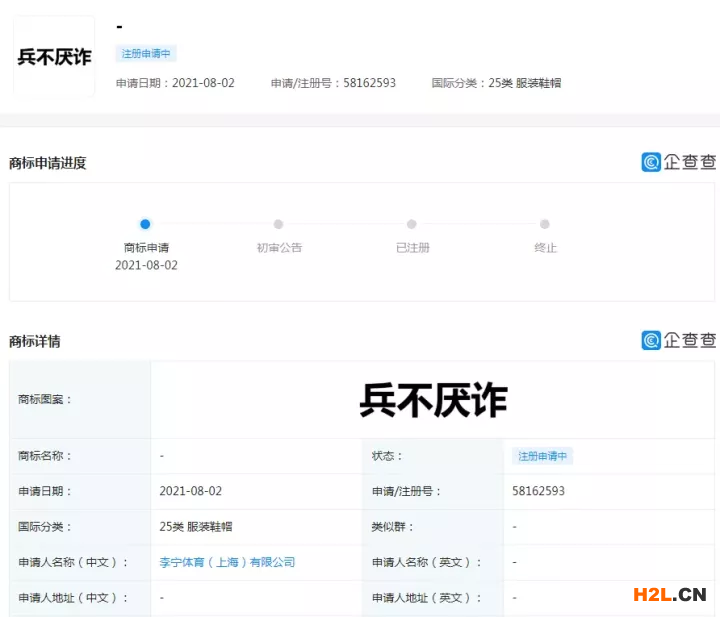
Task: Open the 李宁体育（上海）有限公司 applicant link
Action: point(227,562)
